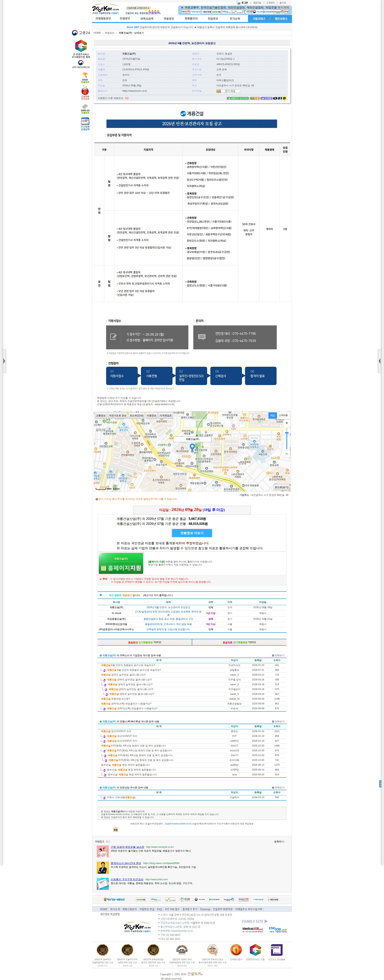This screenshot has width=384, height=980.
Task: Click the 인쇄 print button
Action: pos(254,98)
